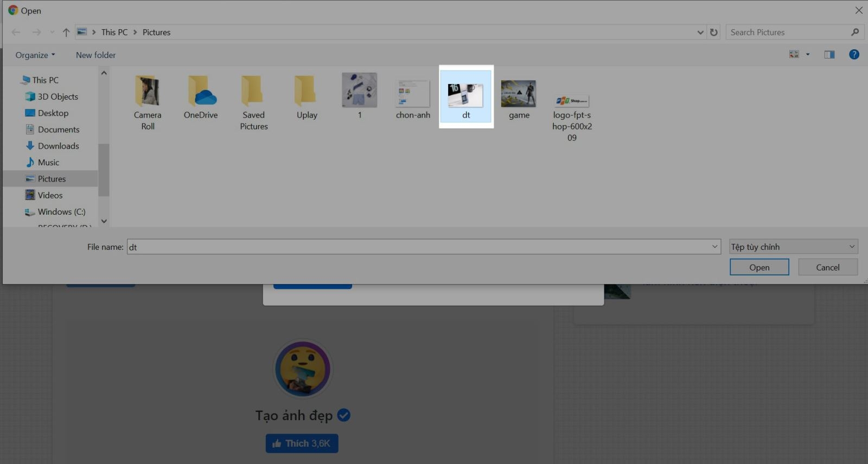Go back with the Back arrow
868x464 pixels.
16,33
